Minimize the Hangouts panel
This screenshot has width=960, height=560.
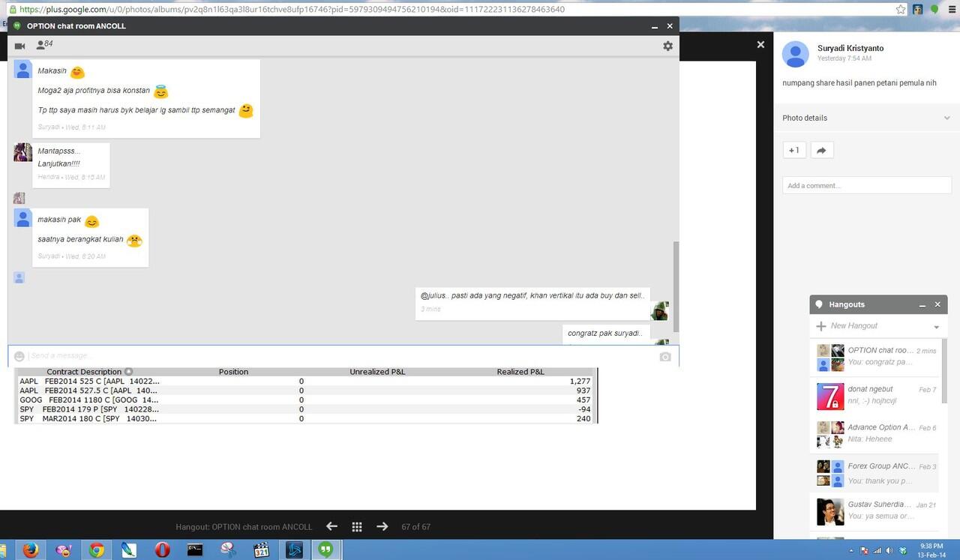click(922, 305)
